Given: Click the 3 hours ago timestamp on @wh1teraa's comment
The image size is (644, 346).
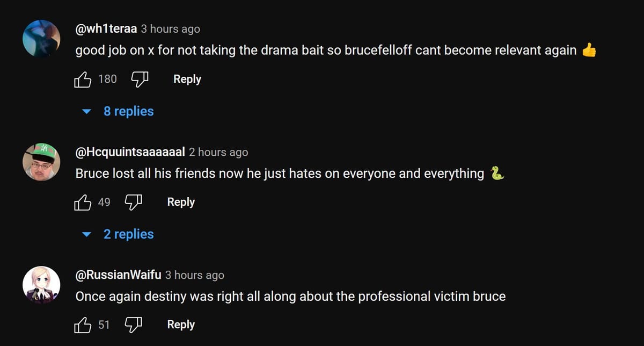Looking at the screenshot, I should click(x=170, y=28).
